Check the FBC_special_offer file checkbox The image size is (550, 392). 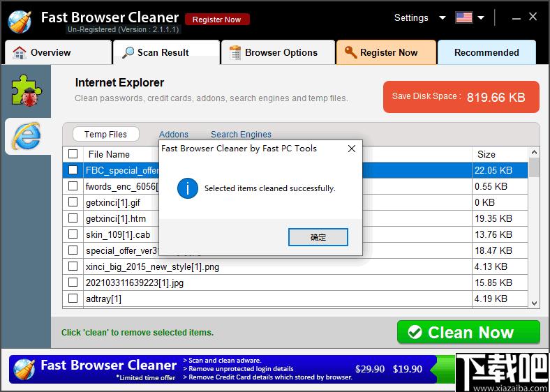[73, 170]
